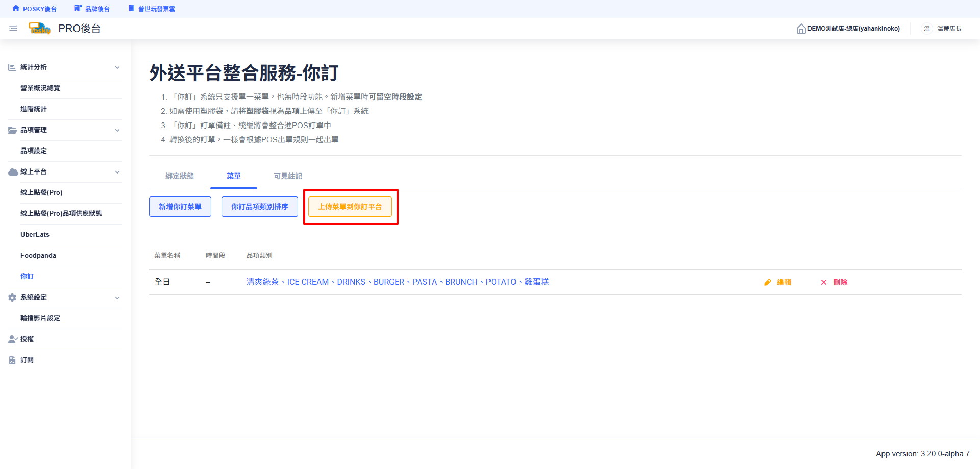This screenshot has width=980, height=469.
Task: Collapse the 品項管理 chevron
Action: [x=117, y=130]
